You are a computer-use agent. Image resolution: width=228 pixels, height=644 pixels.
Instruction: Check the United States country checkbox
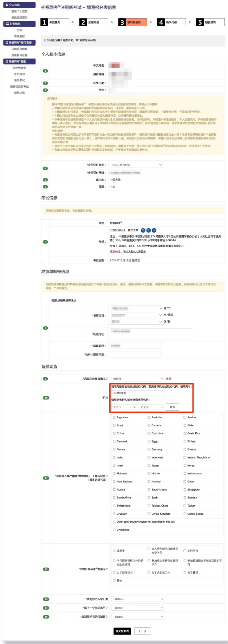coord(185,514)
